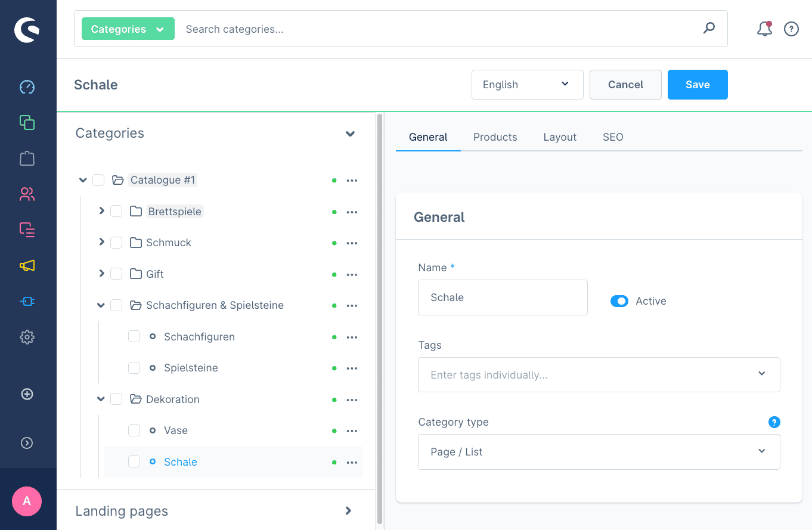Screen dimensions: 812x530
Task: Open the Extensions plug icon in sidebar
Action: pos(27,302)
